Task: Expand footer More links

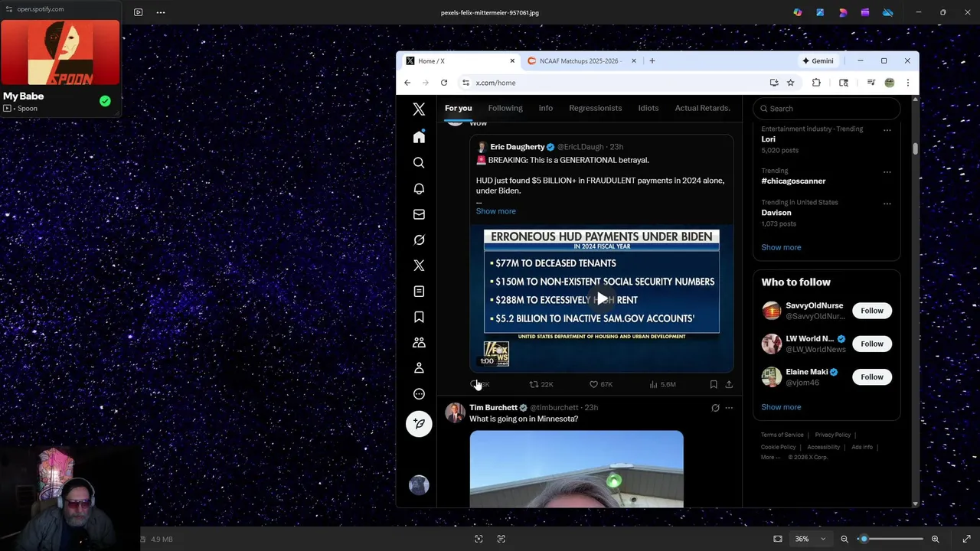Action: click(770, 458)
